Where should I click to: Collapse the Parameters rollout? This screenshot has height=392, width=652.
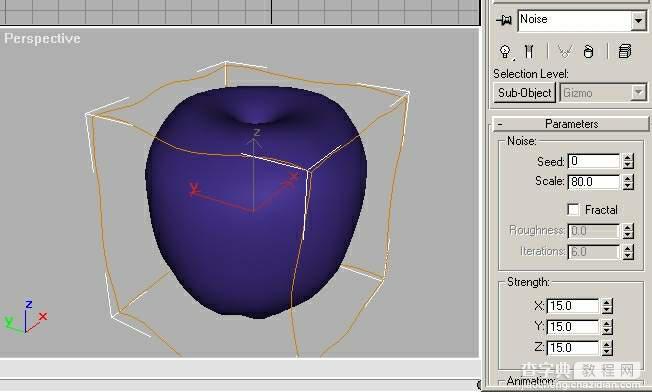tap(571, 124)
